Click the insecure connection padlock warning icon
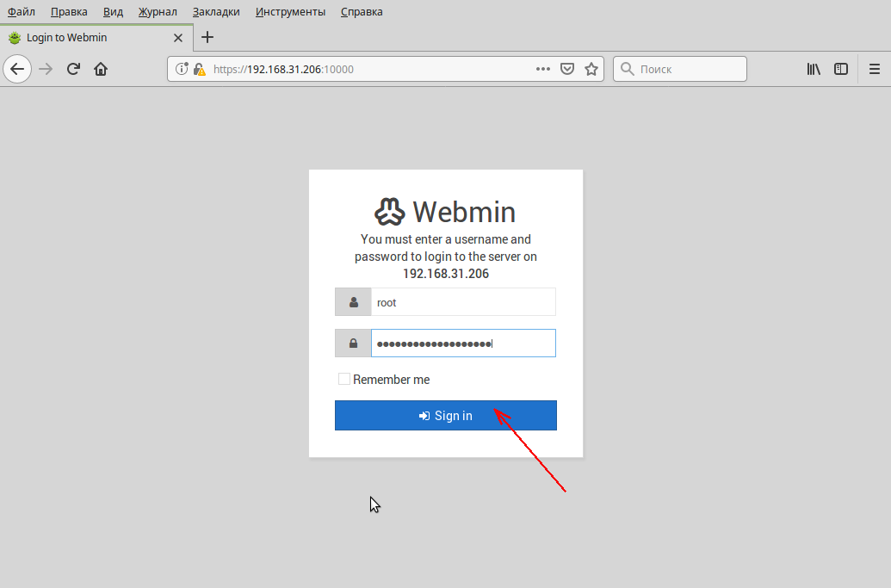 (x=199, y=70)
